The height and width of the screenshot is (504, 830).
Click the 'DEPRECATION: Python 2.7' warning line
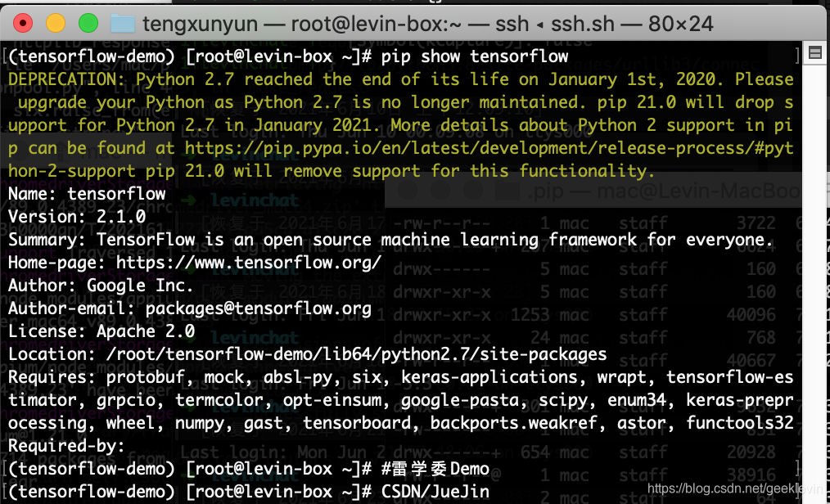coord(401,79)
